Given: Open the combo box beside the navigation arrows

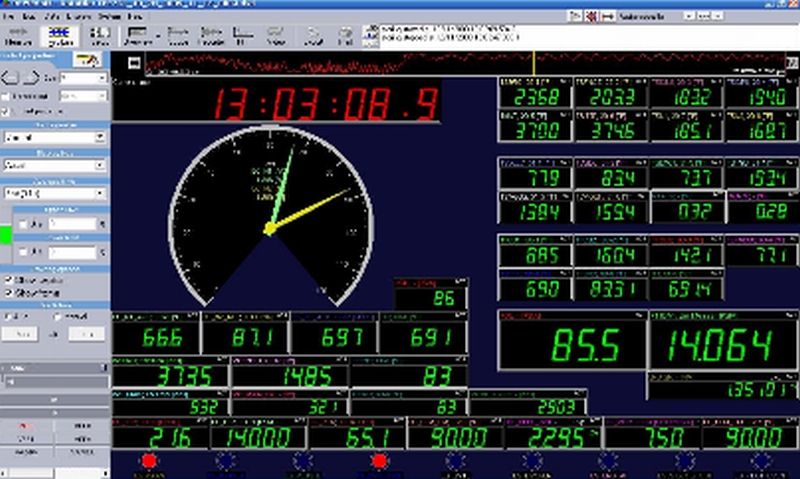Looking at the screenshot, I should click(x=83, y=78).
